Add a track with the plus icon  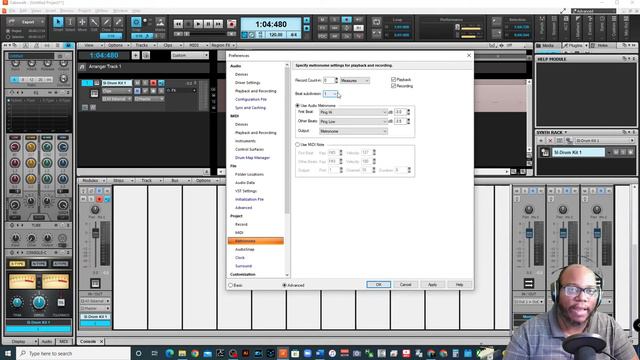click(136, 55)
